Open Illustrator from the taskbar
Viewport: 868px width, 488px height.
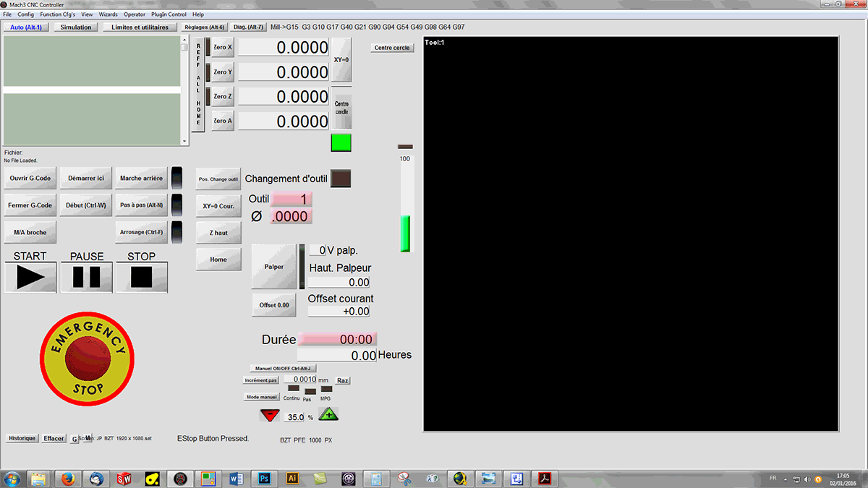tap(292, 479)
